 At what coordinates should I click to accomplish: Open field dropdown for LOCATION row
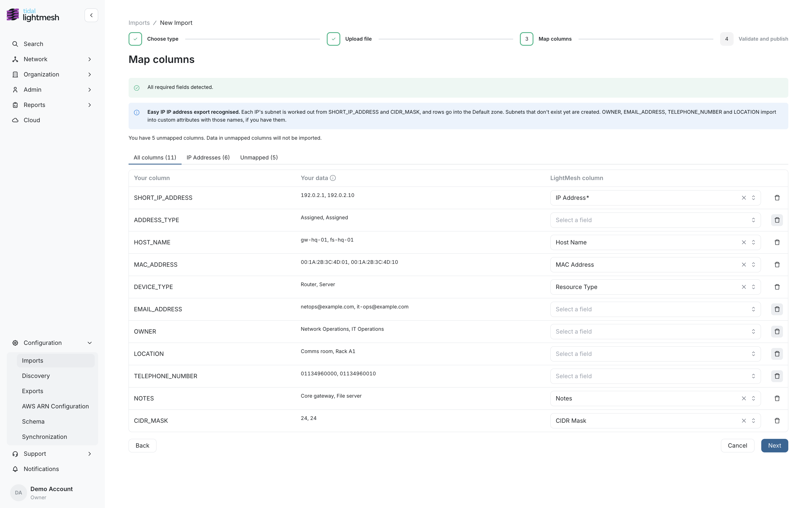point(655,354)
